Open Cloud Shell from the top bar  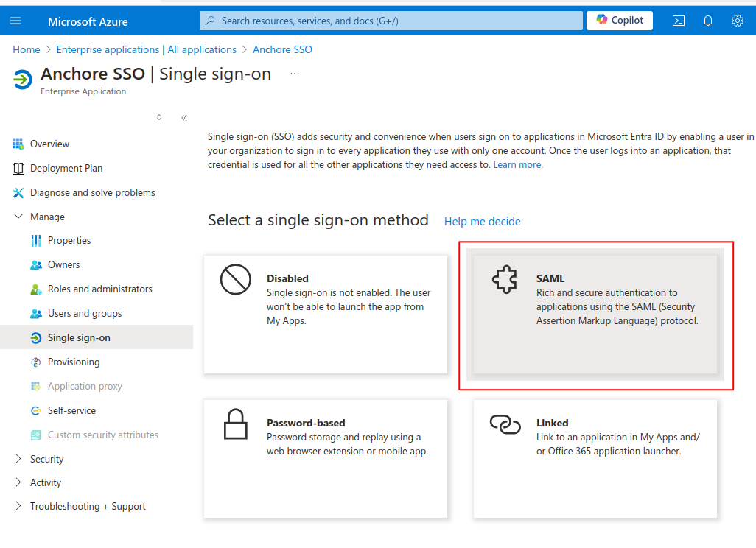[x=679, y=21]
